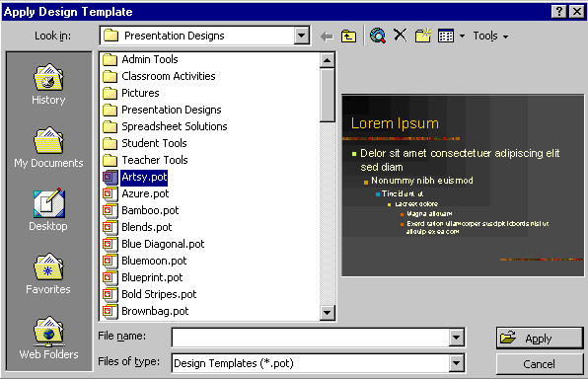Click the Views icon in toolbar

pyautogui.click(x=446, y=36)
